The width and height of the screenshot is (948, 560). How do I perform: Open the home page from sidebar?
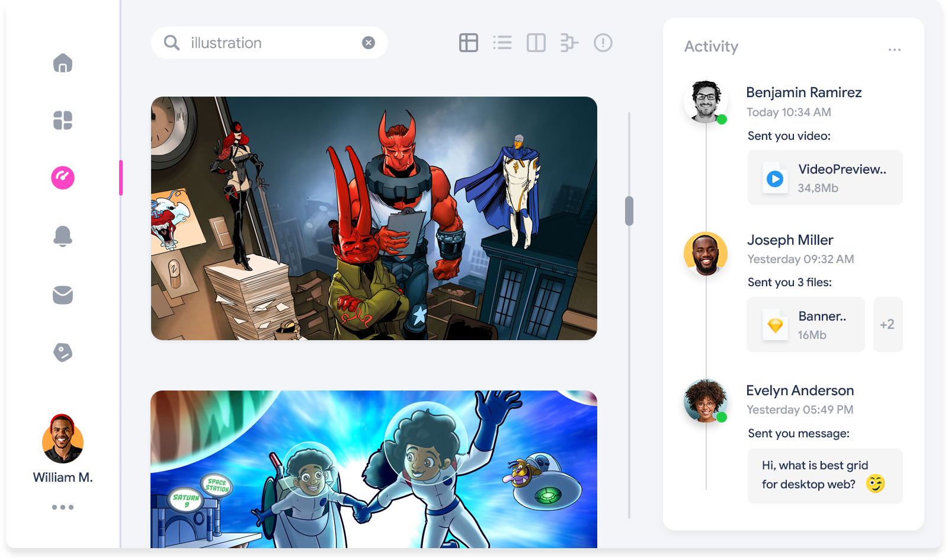63,63
